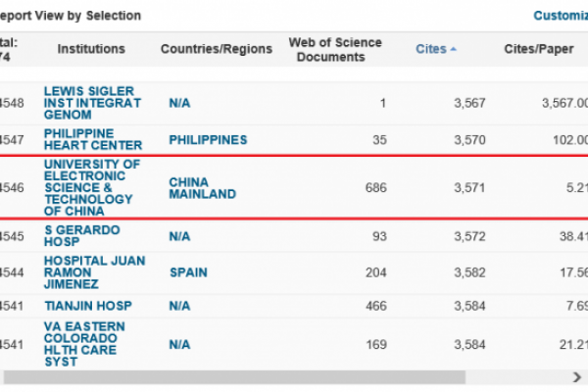The height and width of the screenshot is (392, 588).
Task: Click the CHINA MAINLAND country link
Action: [203, 188]
